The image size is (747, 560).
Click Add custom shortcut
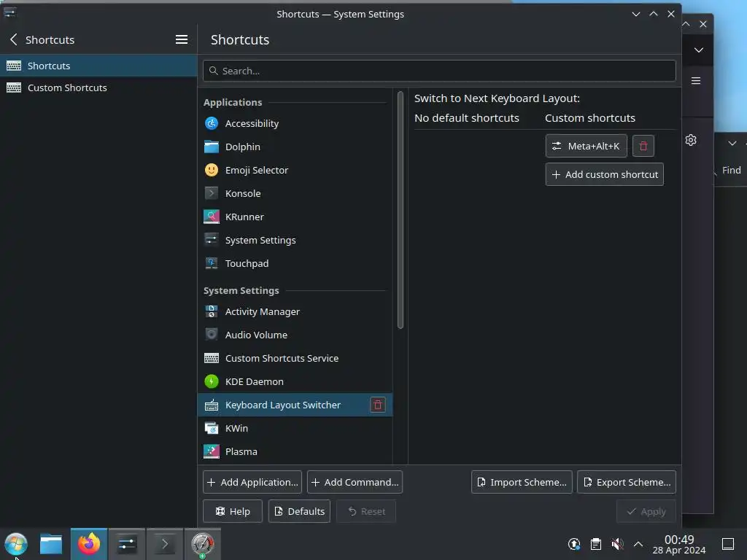[x=604, y=174]
